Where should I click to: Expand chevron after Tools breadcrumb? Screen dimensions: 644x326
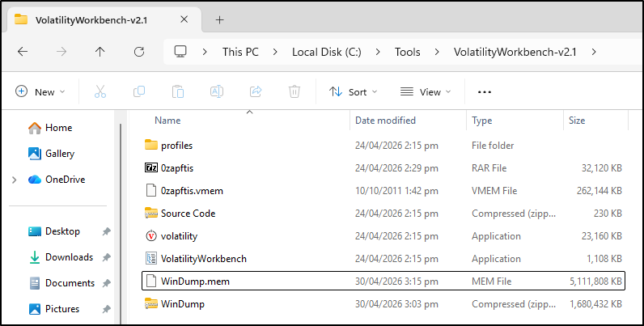pyautogui.click(x=437, y=52)
